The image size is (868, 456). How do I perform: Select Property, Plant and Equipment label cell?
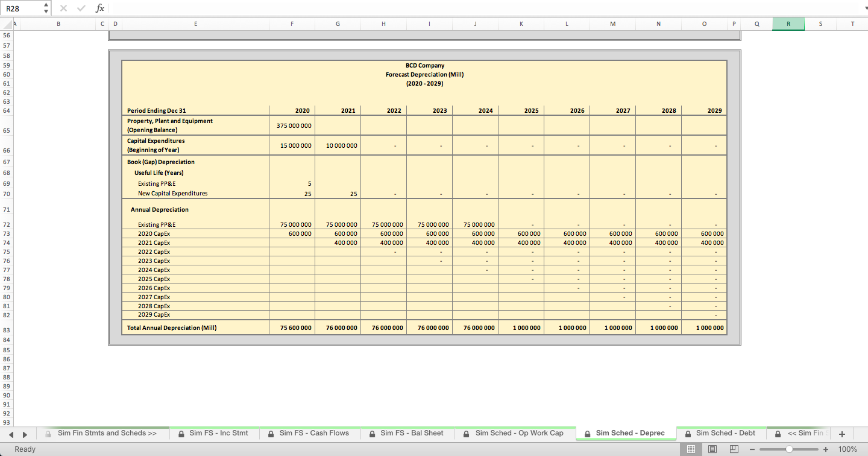tap(195, 125)
